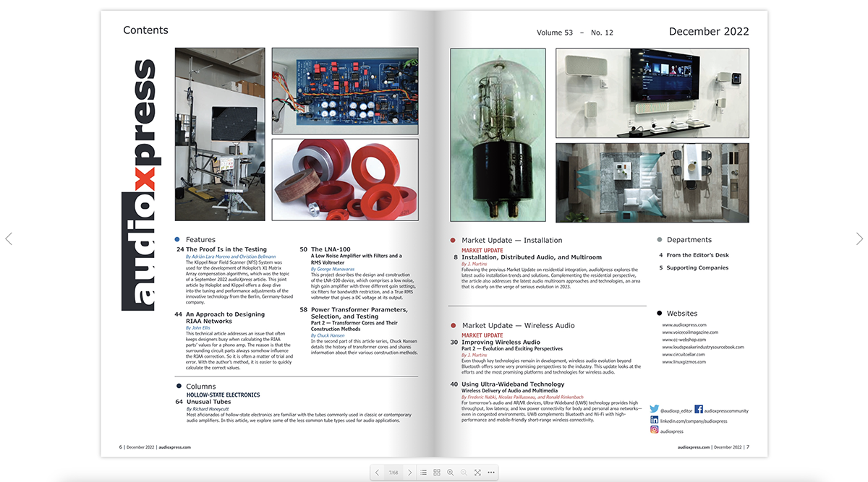
Task: Click the 'HOLLOW-STATE ELECTRONICS' column label
Action: coord(223,395)
